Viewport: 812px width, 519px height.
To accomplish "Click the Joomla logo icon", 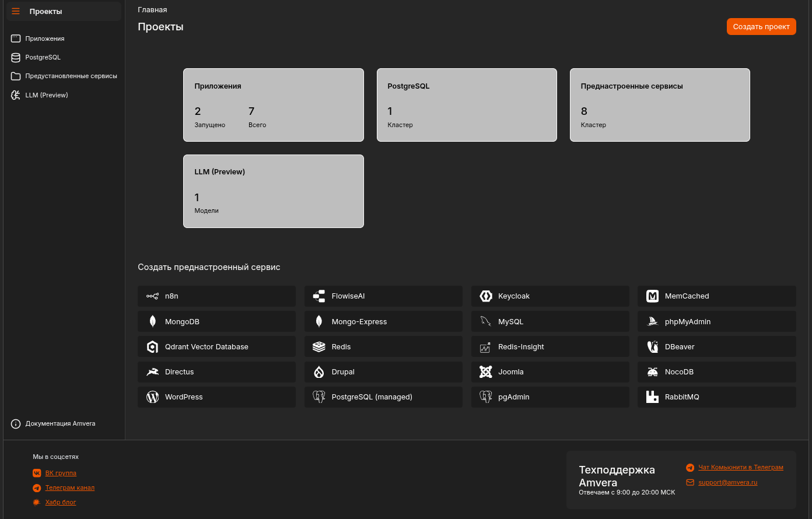I will coord(485,372).
